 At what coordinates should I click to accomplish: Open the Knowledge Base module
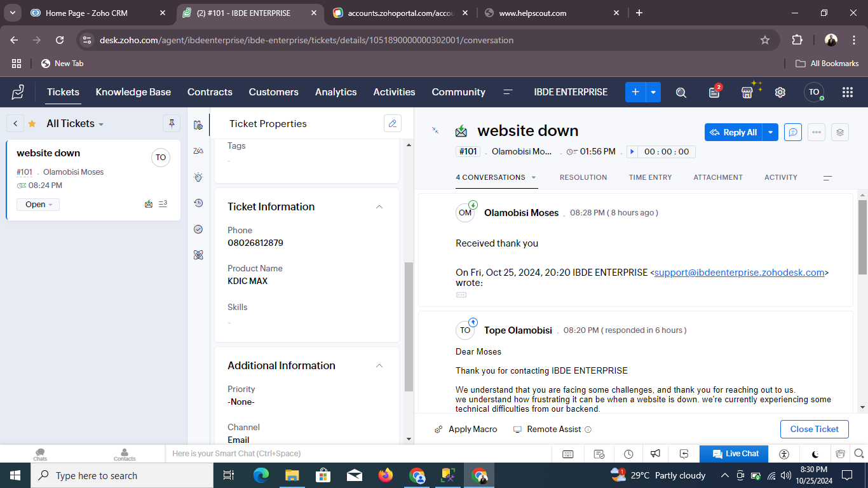133,92
